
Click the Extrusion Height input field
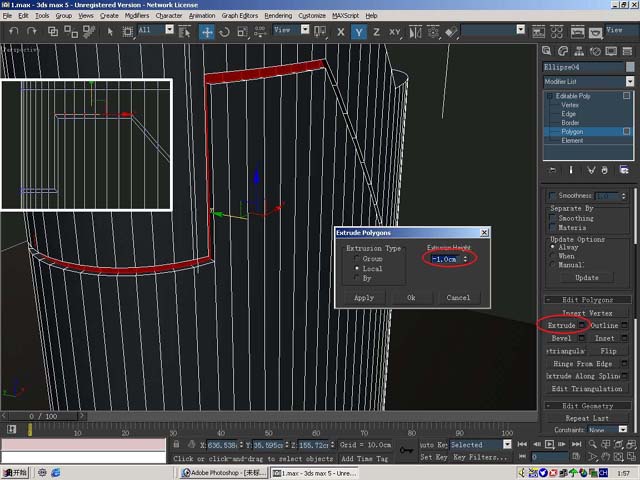tap(444, 259)
